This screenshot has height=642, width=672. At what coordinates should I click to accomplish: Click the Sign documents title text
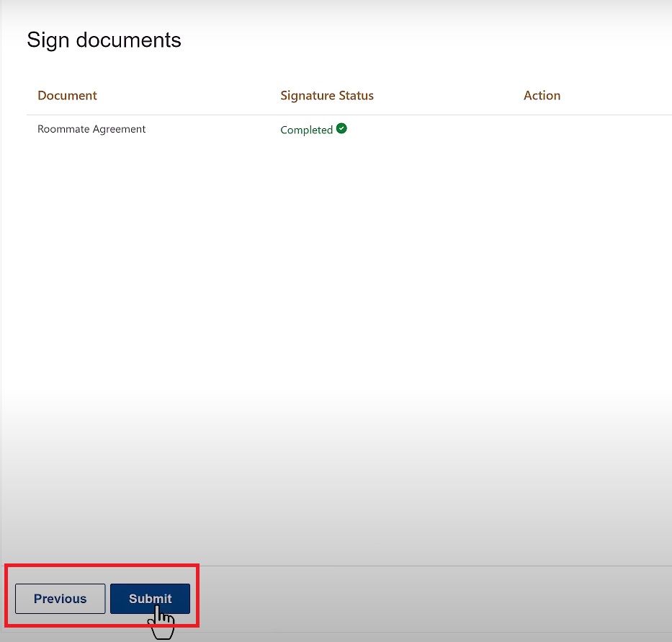[104, 40]
